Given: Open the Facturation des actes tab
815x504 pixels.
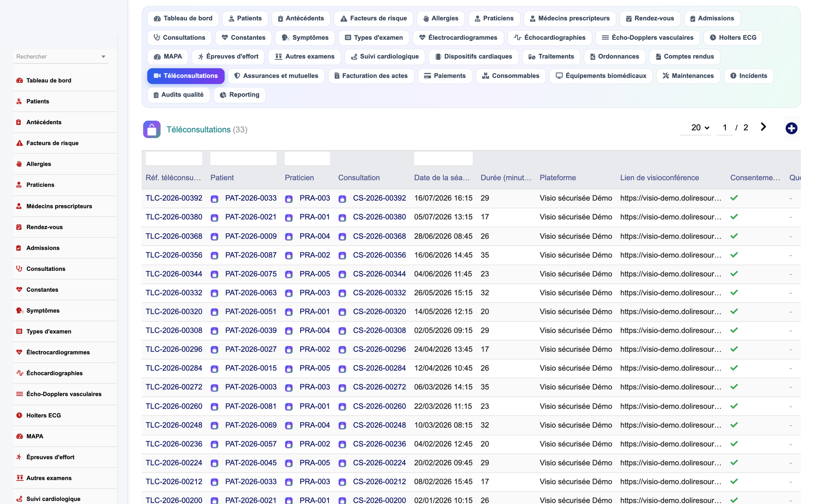Looking at the screenshot, I should coord(371,76).
